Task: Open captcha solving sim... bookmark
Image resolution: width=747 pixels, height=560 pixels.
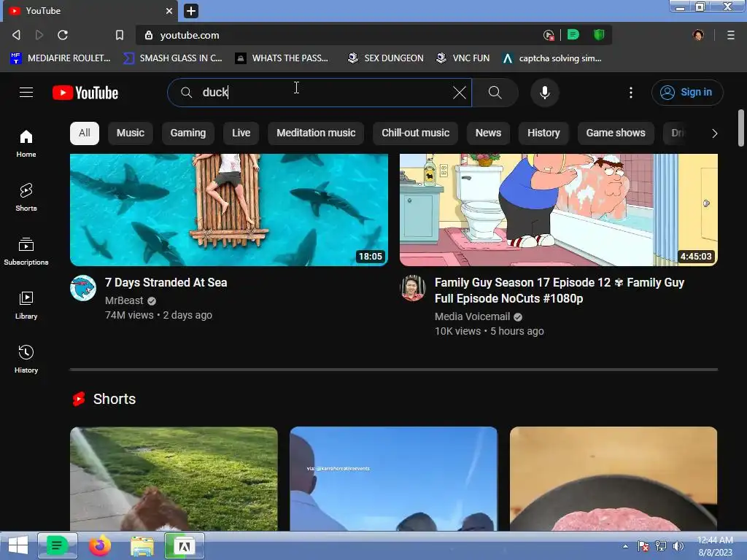Action: pos(552,58)
